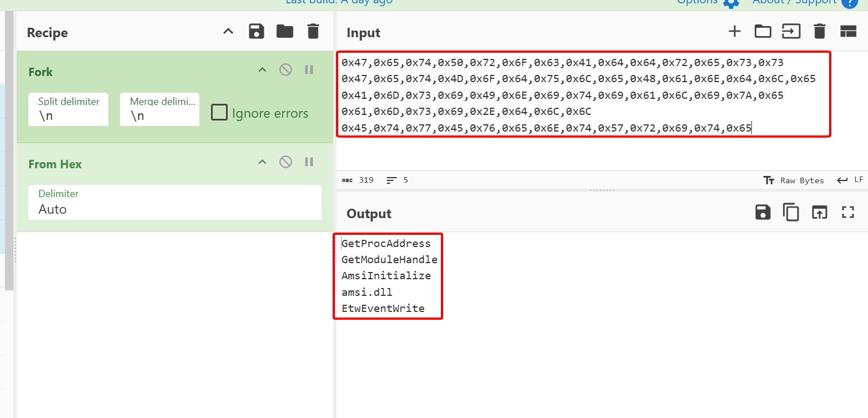Image resolution: width=868 pixels, height=418 pixels.
Task: Clear input with trash icon
Action: click(x=820, y=32)
